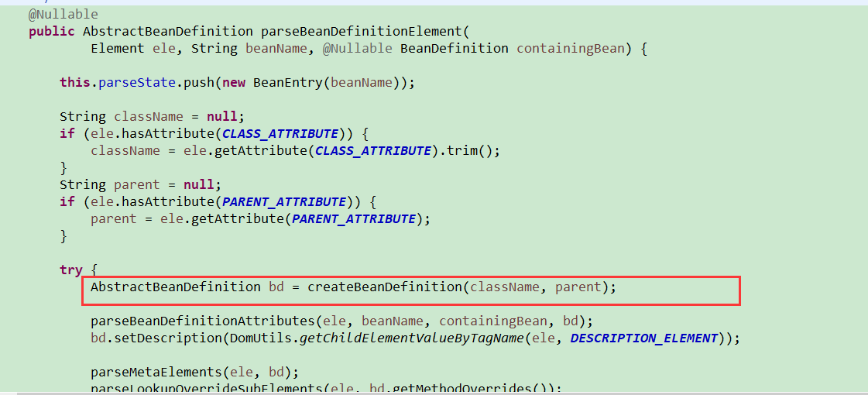
Task: Click CLASS_ATTRIBUTE inside the getAttribute call
Action: coord(373,151)
